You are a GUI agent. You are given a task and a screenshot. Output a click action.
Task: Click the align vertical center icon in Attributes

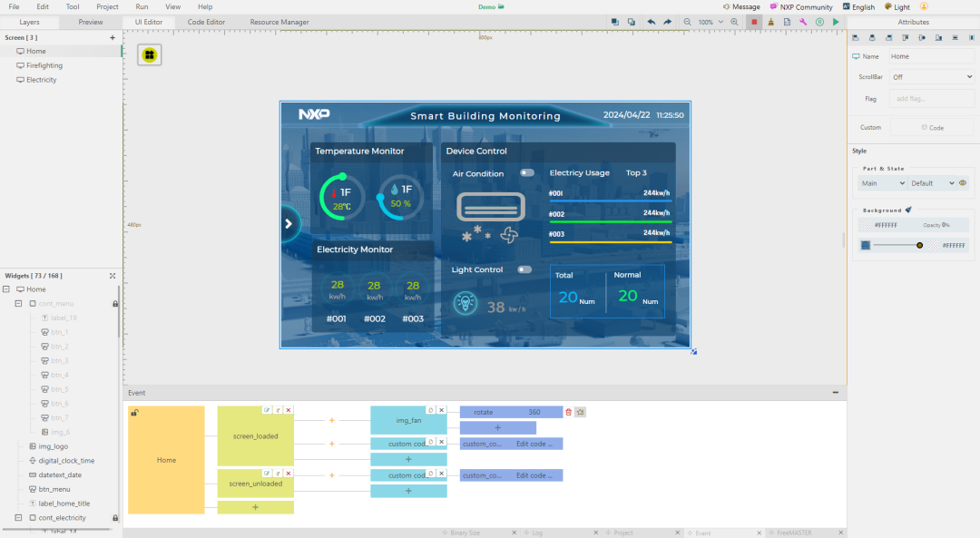(922, 38)
